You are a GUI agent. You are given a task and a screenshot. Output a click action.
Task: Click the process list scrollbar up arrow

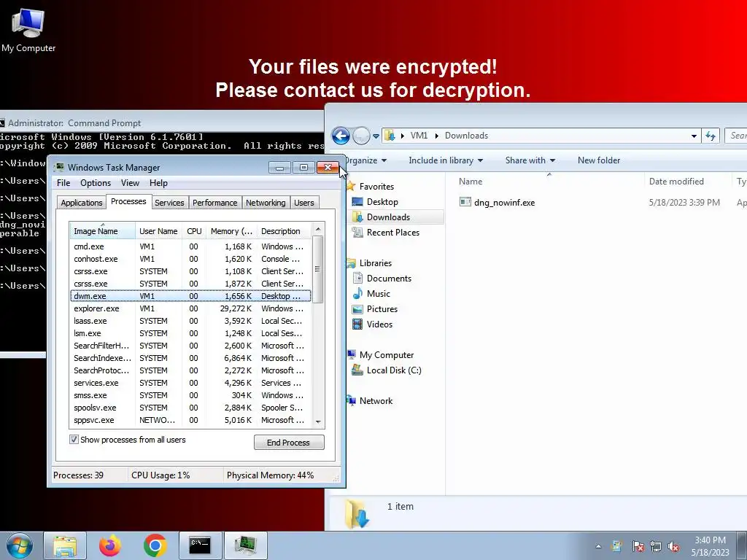(x=318, y=229)
